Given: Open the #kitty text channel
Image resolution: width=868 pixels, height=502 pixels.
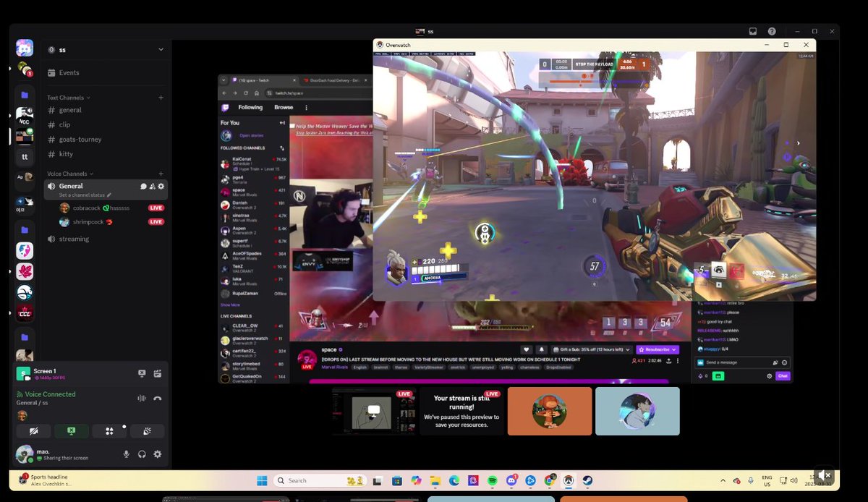Looking at the screenshot, I should pos(66,154).
